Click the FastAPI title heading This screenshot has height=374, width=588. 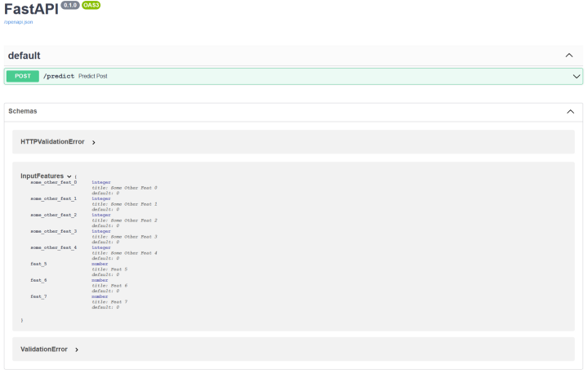(x=31, y=9)
